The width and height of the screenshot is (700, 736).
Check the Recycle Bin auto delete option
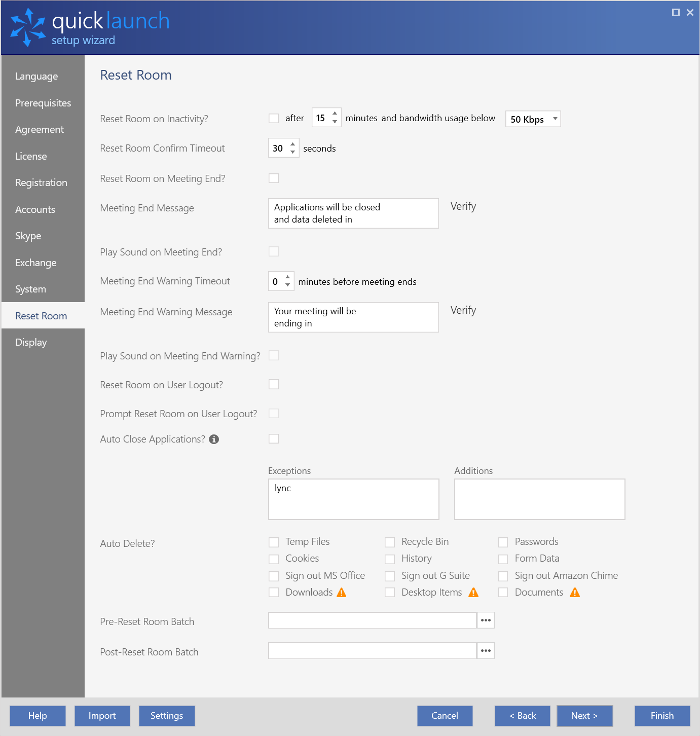[390, 542]
